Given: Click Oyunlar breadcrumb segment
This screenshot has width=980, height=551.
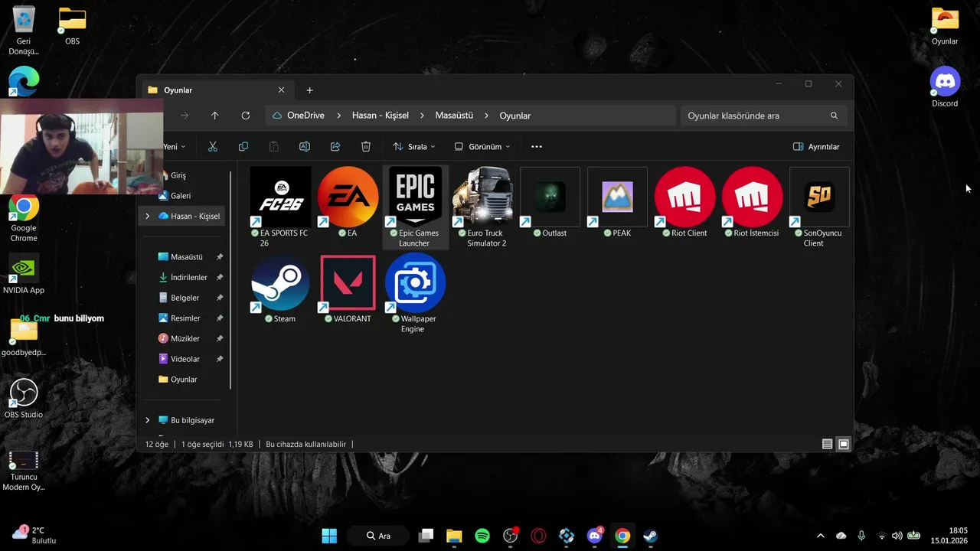Looking at the screenshot, I should (515, 116).
